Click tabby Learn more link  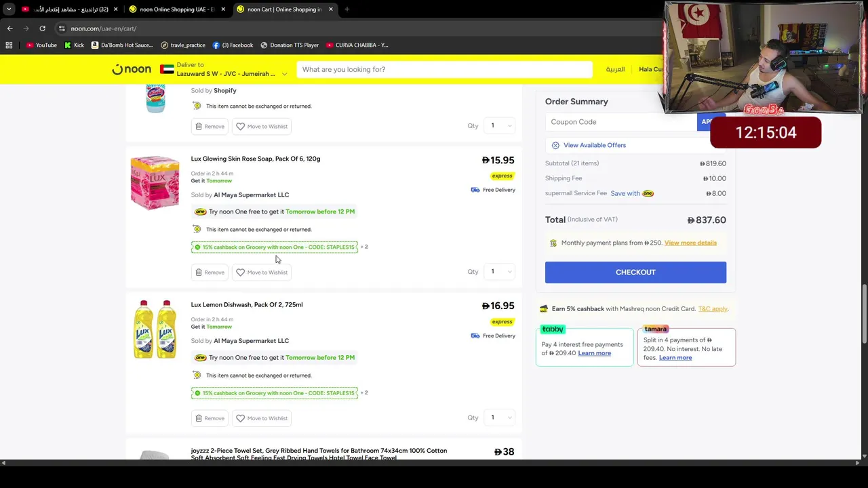(594, 353)
